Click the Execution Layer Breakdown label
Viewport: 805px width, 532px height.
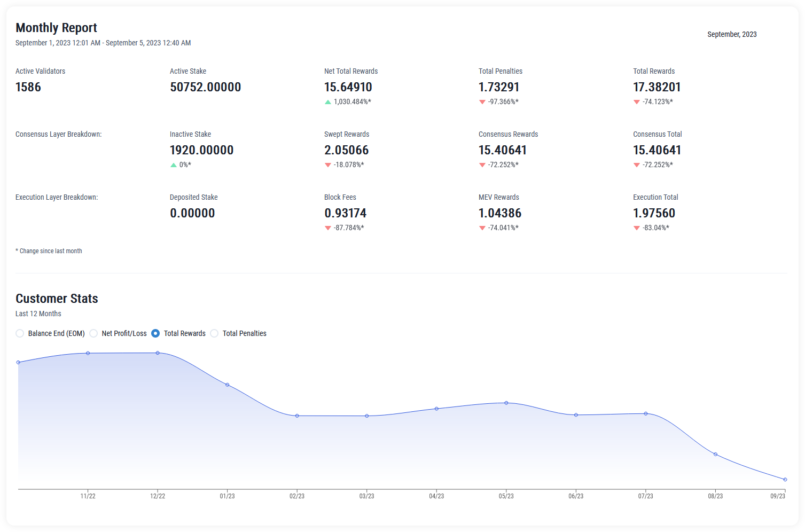click(57, 197)
